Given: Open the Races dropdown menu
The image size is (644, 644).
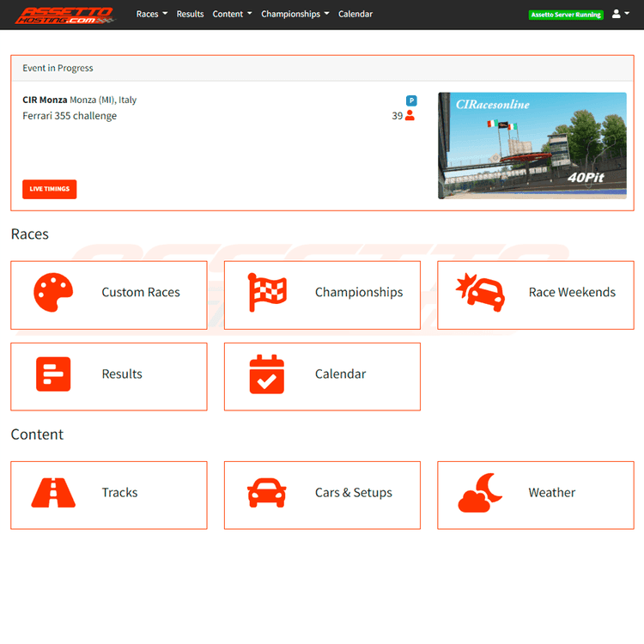Looking at the screenshot, I should pyautogui.click(x=152, y=14).
